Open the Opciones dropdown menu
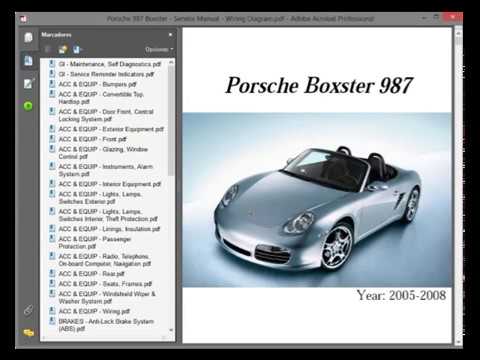This screenshot has width=480, height=360. click(159, 50)
